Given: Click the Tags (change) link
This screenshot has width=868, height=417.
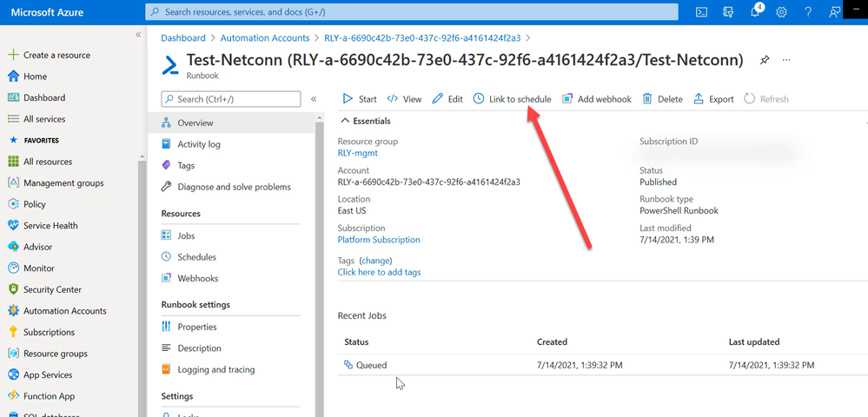Looking at the screenshot, I should pos(376,261).
